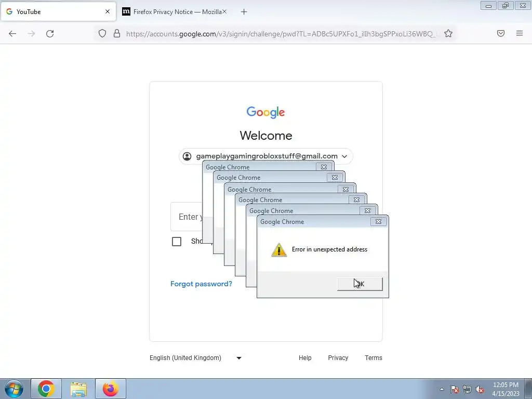
Task: Open Windows Explorer from the taskbar
Action: [78, 389]
